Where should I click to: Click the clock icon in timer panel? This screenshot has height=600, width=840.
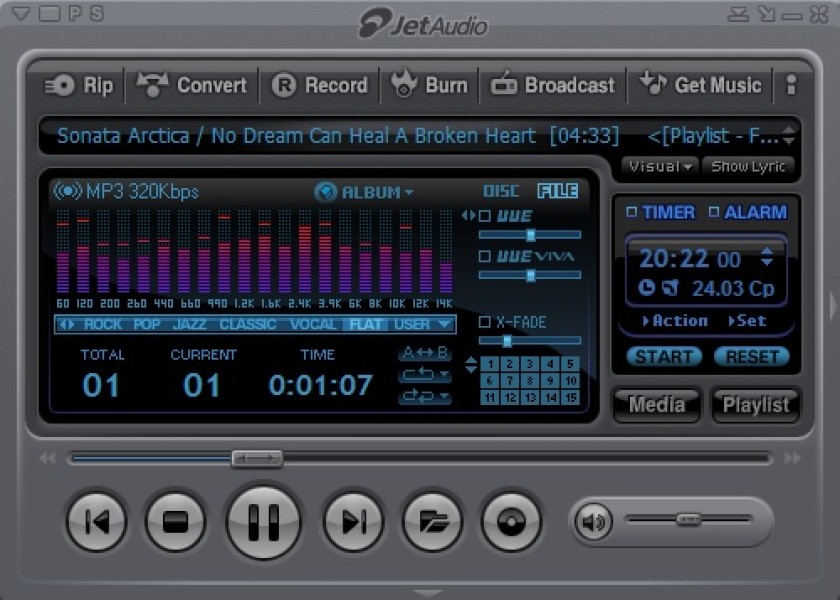click(x=647, y=288)
